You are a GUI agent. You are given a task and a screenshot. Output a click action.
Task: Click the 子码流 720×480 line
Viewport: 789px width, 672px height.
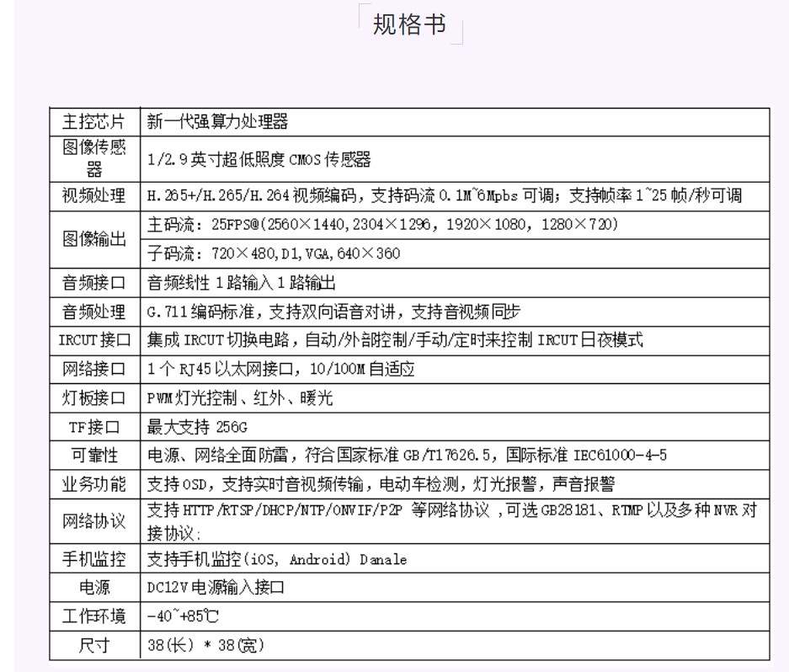click(x=274, y=253)
